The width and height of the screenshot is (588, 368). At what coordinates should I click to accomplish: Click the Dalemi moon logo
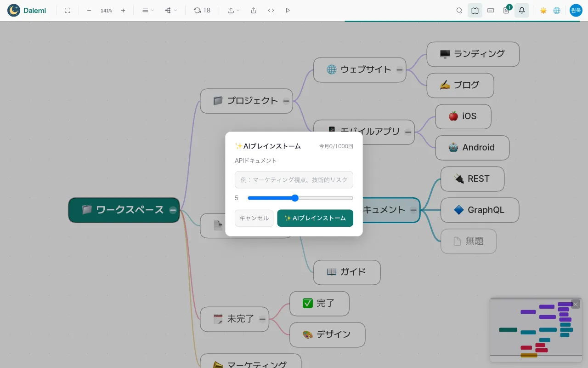click(x=14, y=10)
